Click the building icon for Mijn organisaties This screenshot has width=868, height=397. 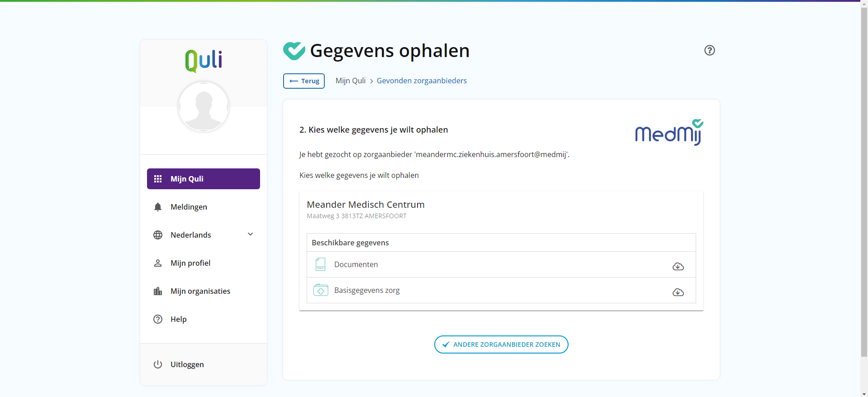click(158, 291)
